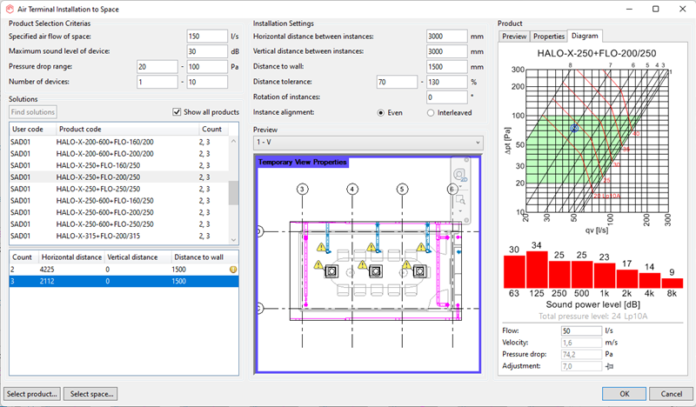Select the right air terminal symbol in preview
Viewport: 696px width, 407px height.
pyautogui.click(x=419, y=271)
